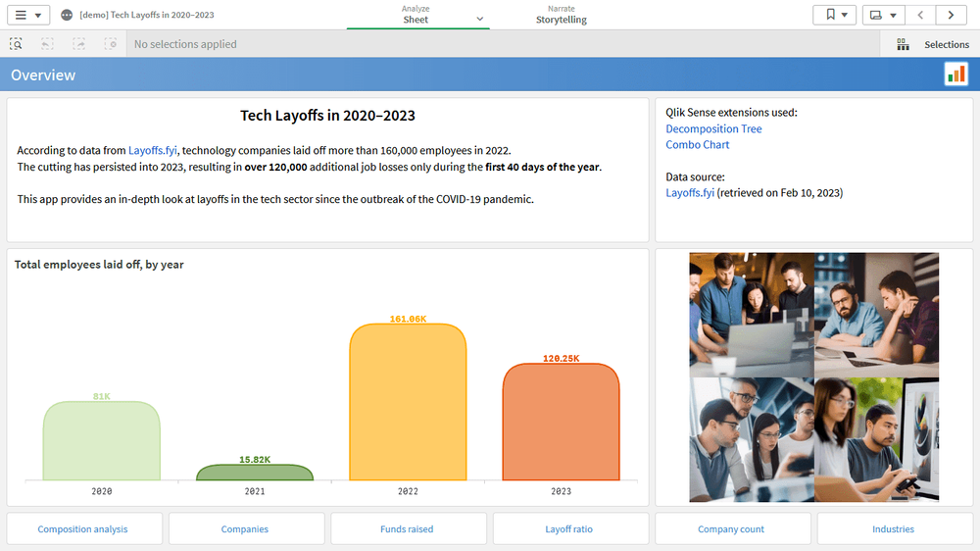The width and height of the screenshot is (980, 551).
Task: Open the Sheets list dropdown
Action: click(883, 15)
